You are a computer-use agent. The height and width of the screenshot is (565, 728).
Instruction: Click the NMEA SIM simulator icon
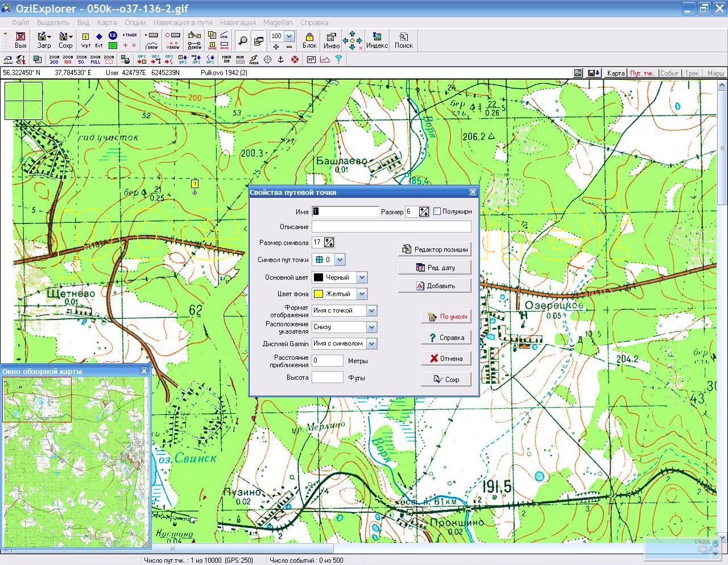[x=226, y=59]
